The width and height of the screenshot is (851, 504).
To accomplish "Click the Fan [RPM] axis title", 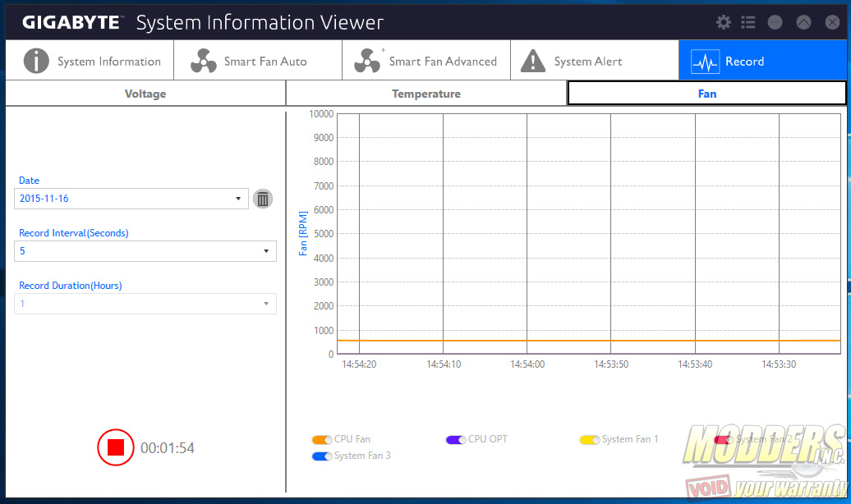I will [x=303, y=233].
